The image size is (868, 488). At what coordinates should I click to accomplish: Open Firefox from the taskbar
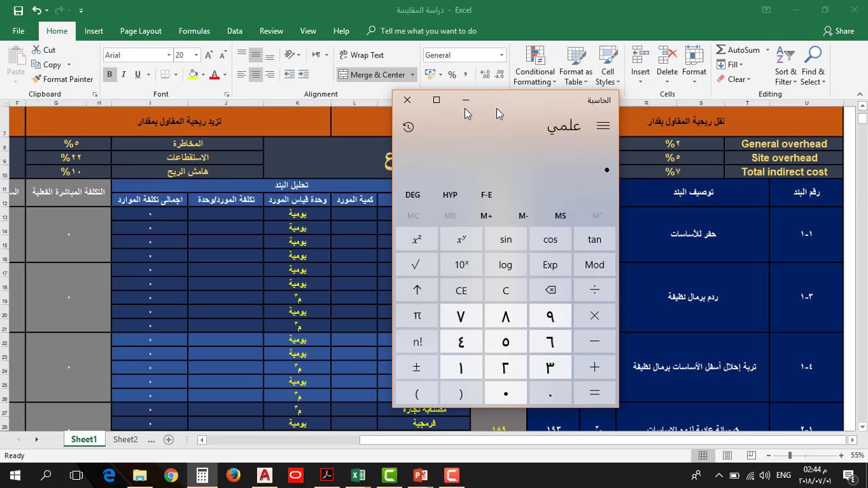[x=233, y=475]
